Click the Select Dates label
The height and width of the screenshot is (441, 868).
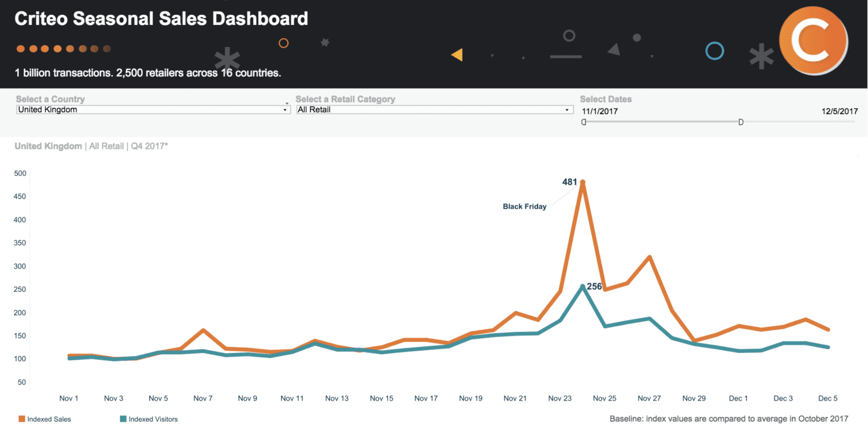click(x=606, y=99)
